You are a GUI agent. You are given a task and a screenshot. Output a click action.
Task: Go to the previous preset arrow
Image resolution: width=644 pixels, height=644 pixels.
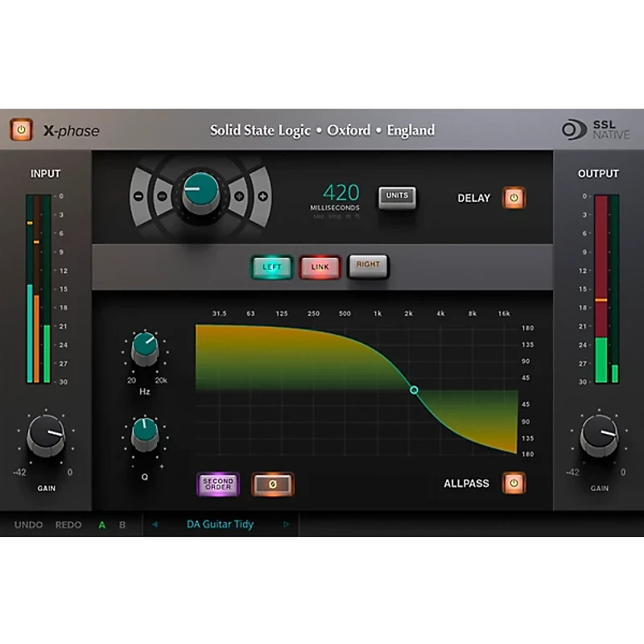pyautogui.click(x=155, y=525)
